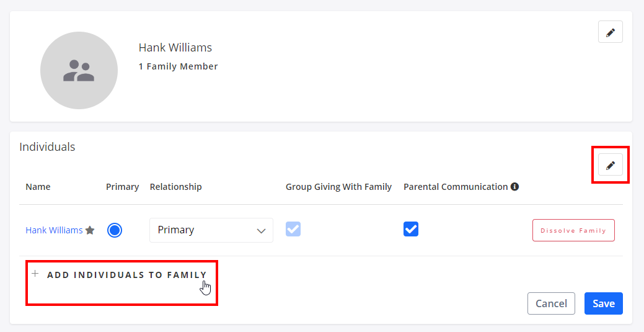Screen dimensions: 644x332
Task: Select the Primary radio button for Hank Williams
Action: (115, 230)
